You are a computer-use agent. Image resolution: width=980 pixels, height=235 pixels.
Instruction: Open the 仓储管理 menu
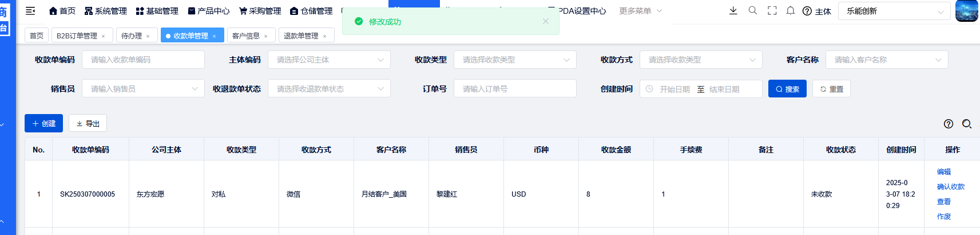311,11
